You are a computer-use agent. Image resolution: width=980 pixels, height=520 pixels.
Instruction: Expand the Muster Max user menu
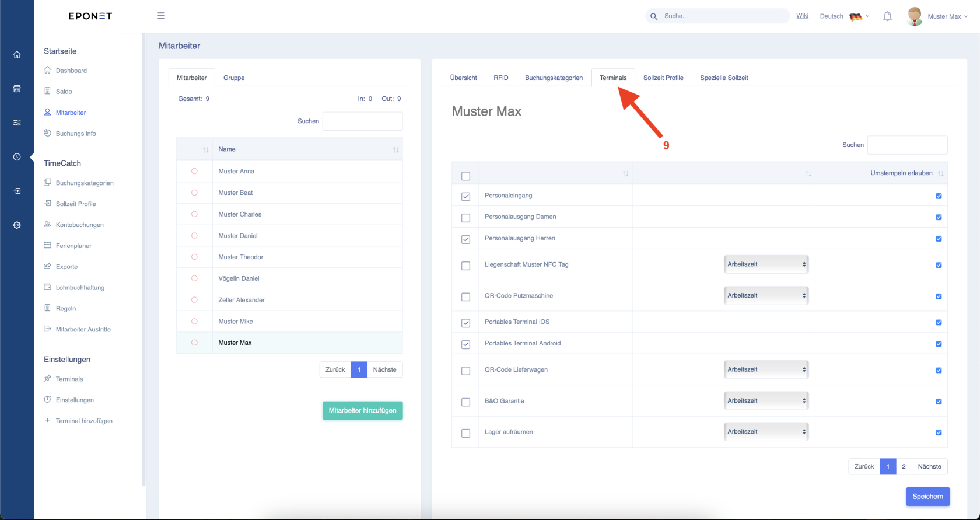pos(947,16)
